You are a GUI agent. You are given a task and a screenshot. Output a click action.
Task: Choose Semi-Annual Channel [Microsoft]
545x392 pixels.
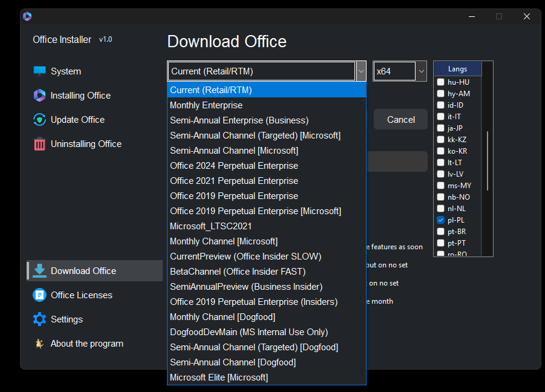point(267,151)
